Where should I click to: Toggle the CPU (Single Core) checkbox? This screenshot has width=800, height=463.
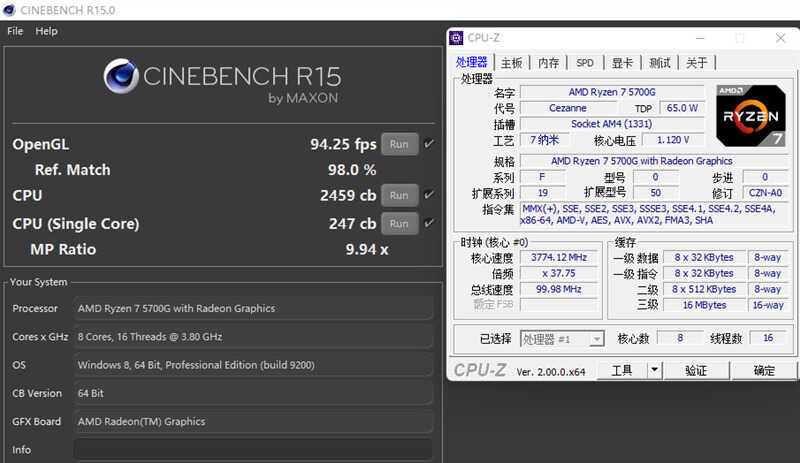click(429, 223)
